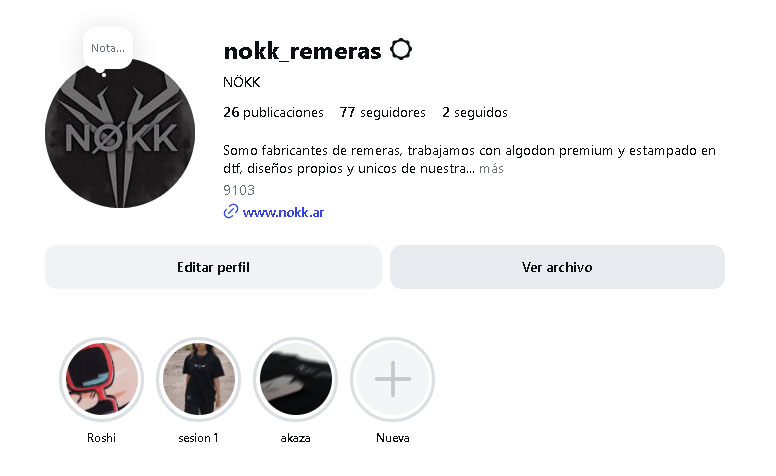776x476 pixels.
Task: Click the Nueva highlight label
Action: (392, 438)
